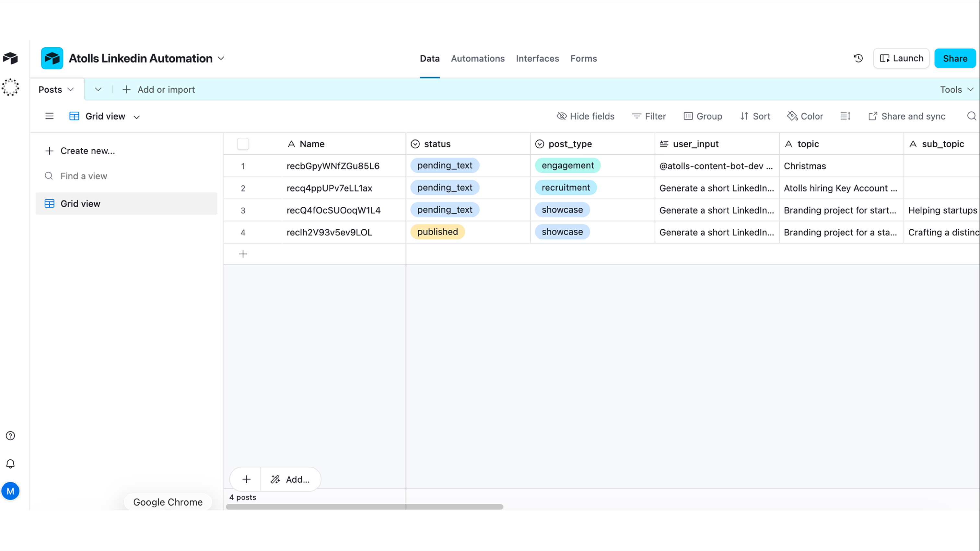This screenshot has height=551, width=980.
Task: Click Share and sync
Action: coord(906,116)
